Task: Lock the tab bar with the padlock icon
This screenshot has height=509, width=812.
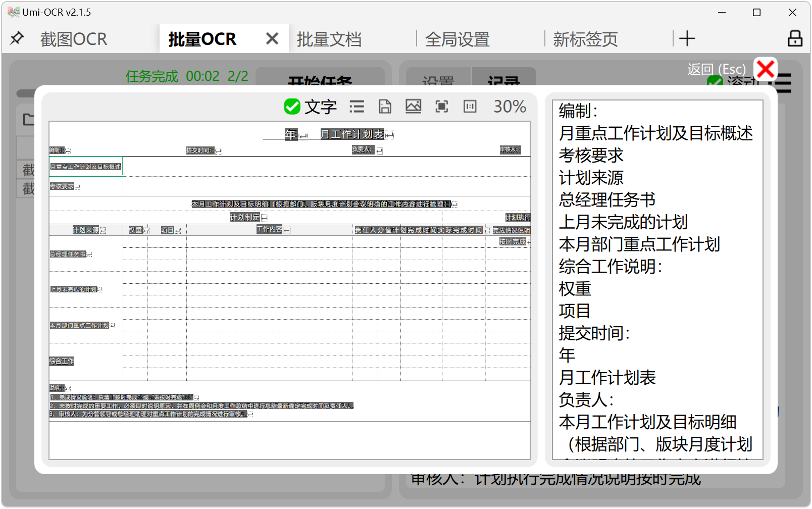Action: pyautogui.click(x=795, y=38)
